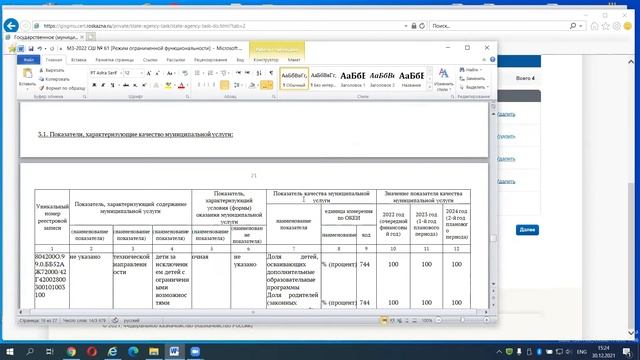The width and height of the screenshot is (640, 360).
Task: Toggle bold formatting
Action: (94, 85)
